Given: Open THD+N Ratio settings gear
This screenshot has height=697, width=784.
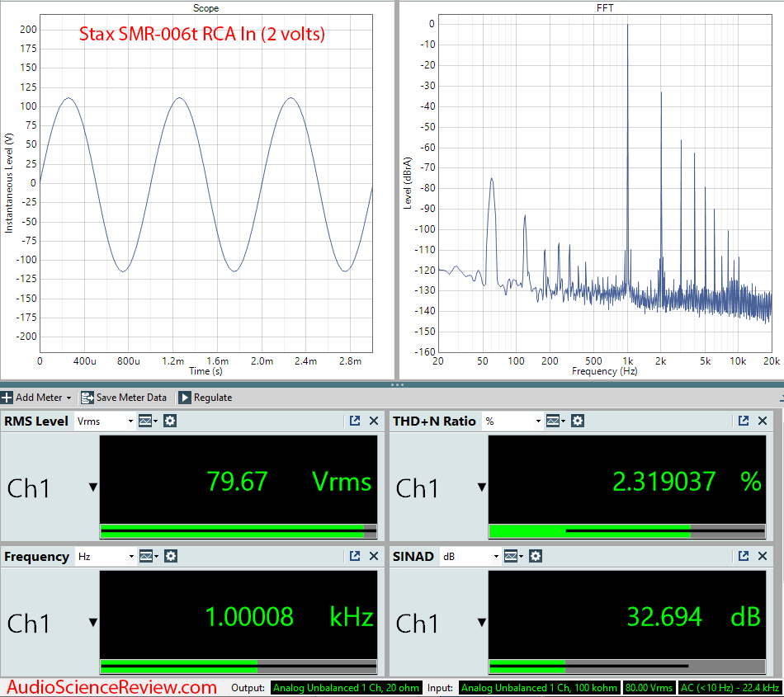Looking at the screenshot, I should point(578,421).
